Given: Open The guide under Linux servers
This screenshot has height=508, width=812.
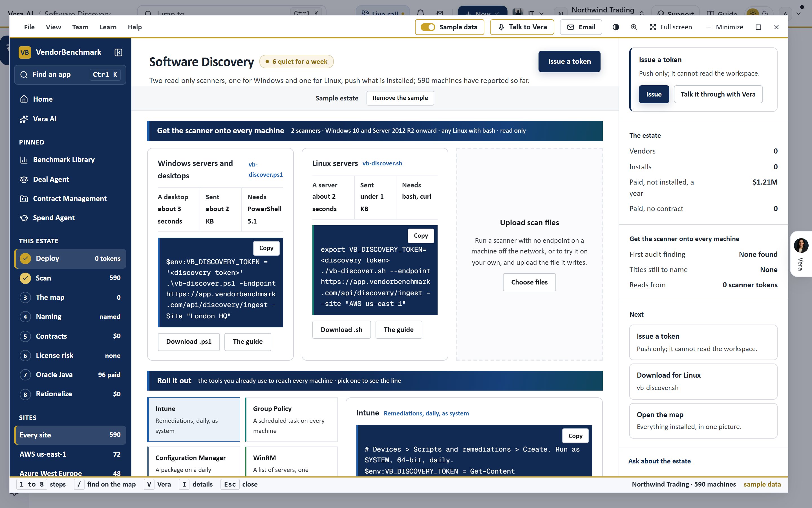Looking at the screenshot, I should (398, 330).
